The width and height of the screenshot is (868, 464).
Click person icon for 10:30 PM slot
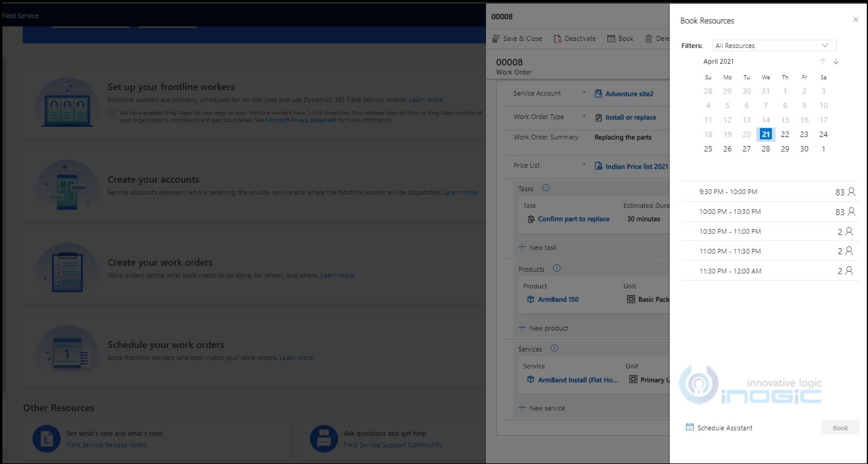click(849, 231)
